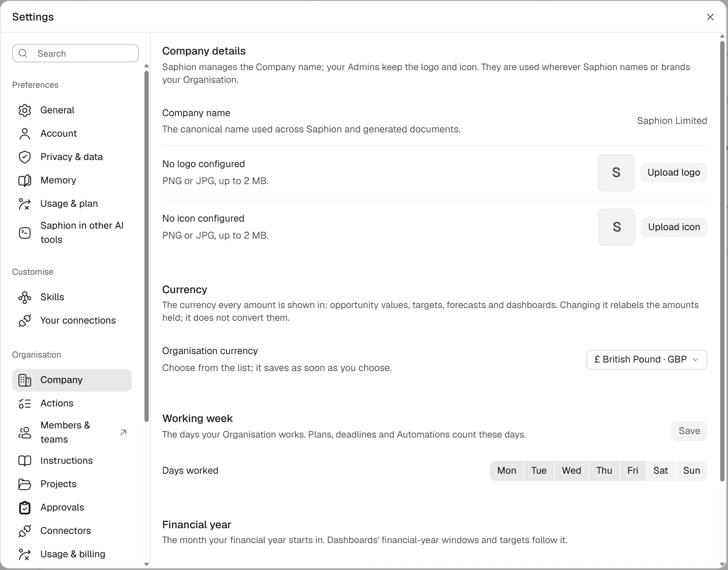Toggle Sat in Days worked

tap(661, 471)
